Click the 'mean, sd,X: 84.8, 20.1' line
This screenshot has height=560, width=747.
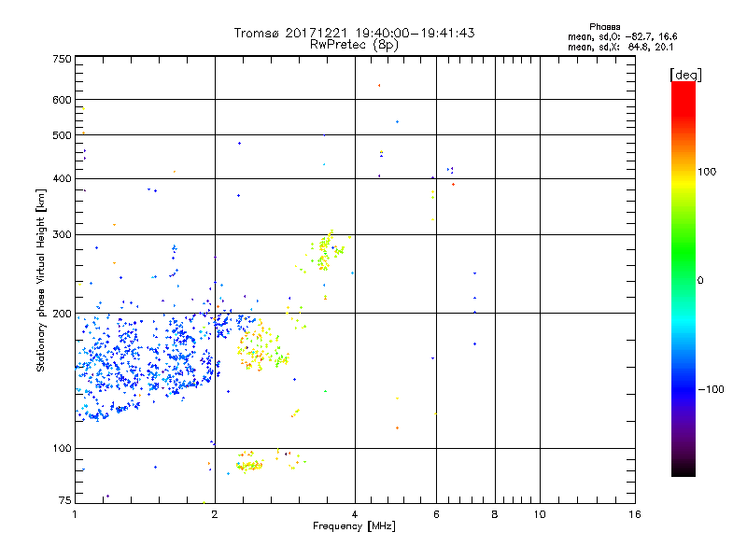(x=620, y=47)
